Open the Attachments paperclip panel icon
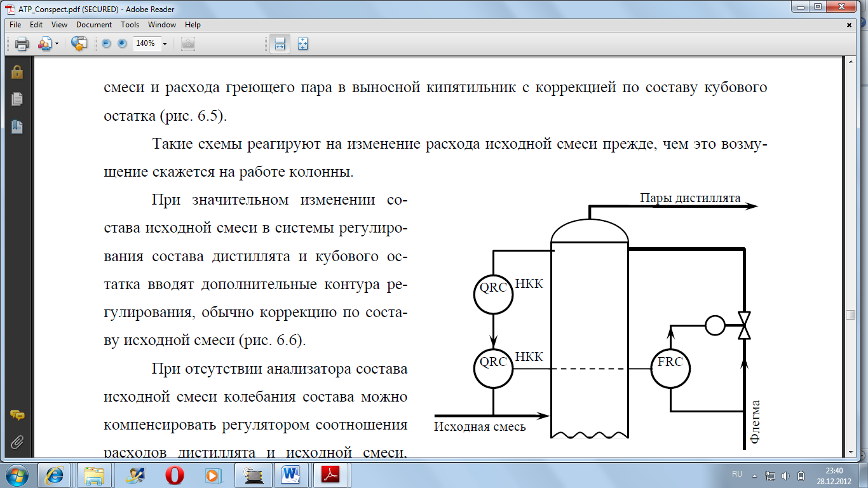Image resolution: width=868 pixels, height=488 pixels. [17, 442]
